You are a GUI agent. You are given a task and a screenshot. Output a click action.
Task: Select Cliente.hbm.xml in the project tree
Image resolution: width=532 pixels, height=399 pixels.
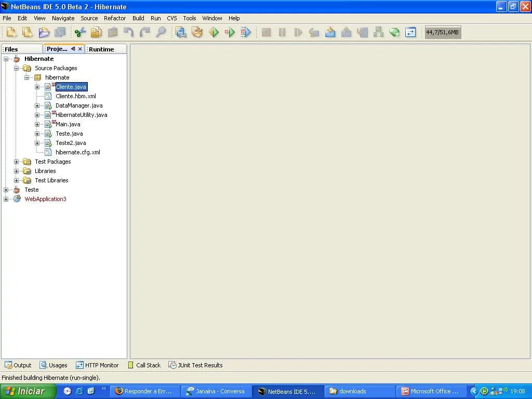(76, 96)
